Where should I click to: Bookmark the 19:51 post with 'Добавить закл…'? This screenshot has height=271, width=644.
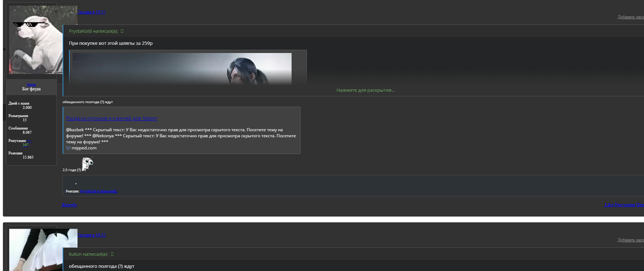click(630, 17)
